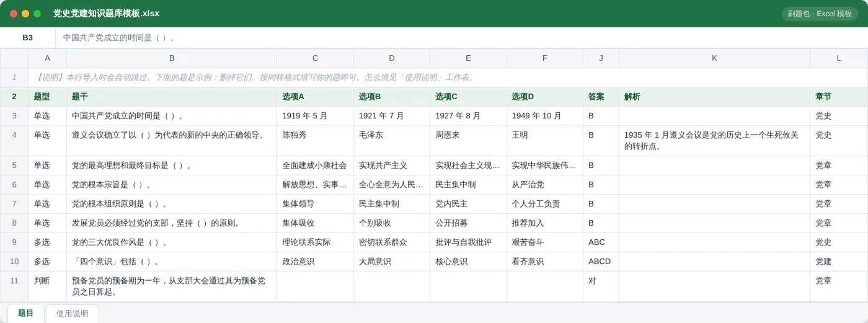Click the 题型 header cell

click(x=47, y=97)
